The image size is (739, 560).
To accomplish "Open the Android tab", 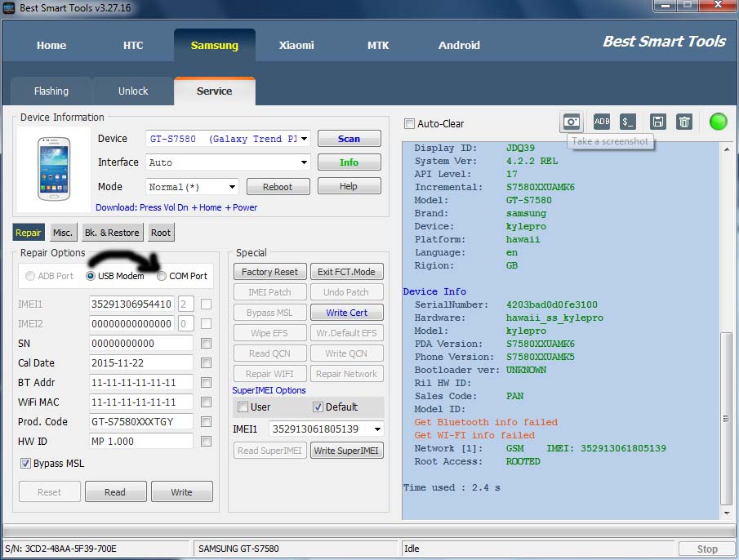I will coord(460,45).
